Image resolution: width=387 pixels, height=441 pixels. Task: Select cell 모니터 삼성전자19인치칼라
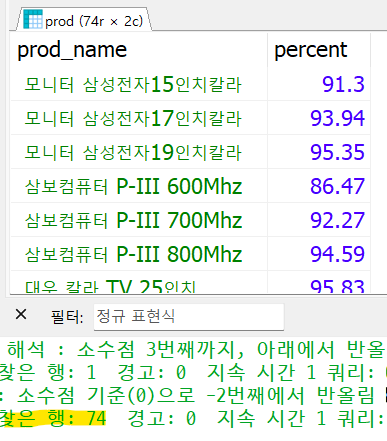(x=139, y=152)
